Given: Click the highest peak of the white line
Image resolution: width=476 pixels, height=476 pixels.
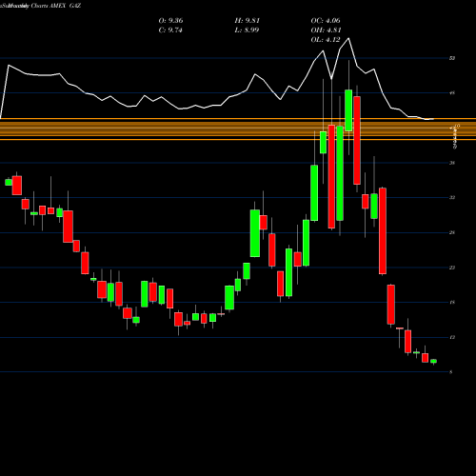Looking at the screenshot, I should click(348, 38).
